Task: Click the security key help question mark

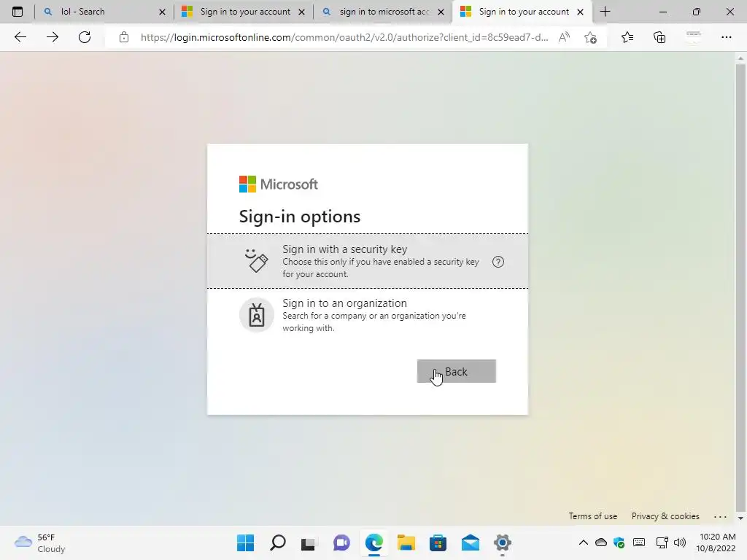Action: [x=498, y=262]
